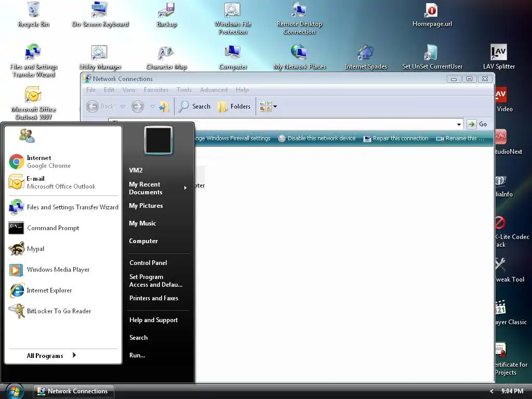Open Help and Support
Image resolution: width=532 pixels, height=399 pixels.
click(153, 320)
